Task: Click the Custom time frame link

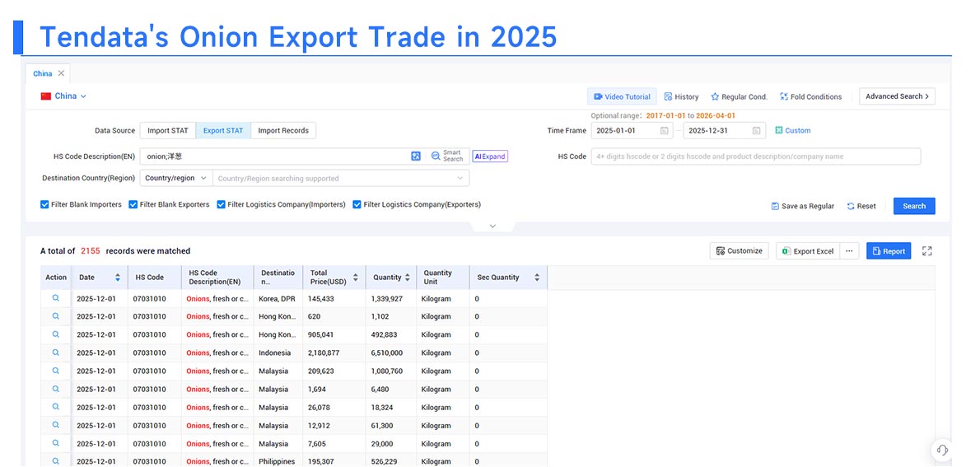Action: [792, 131]
